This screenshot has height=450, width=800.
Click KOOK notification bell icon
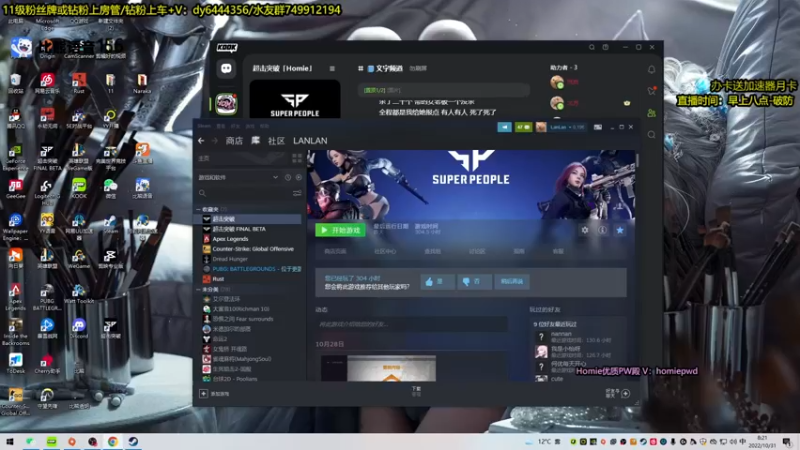652,69
